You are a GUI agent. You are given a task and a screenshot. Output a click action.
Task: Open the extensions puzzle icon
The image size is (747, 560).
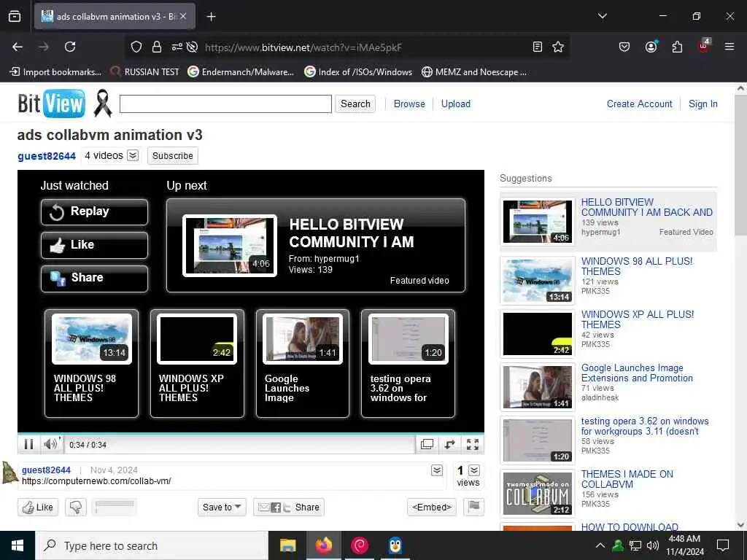(677, 47)
